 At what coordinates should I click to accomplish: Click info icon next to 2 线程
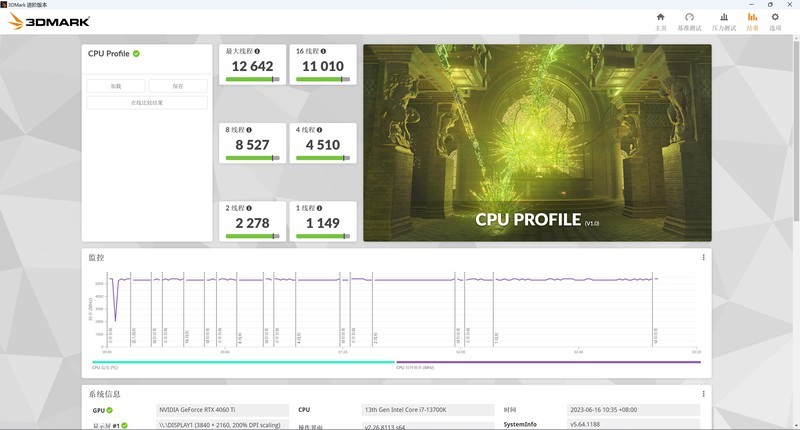pos(249,208)
